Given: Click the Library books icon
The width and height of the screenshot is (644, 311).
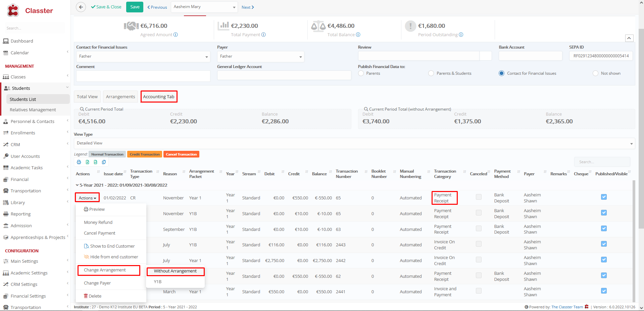Looking at the screenshot, I should [6, 202].
